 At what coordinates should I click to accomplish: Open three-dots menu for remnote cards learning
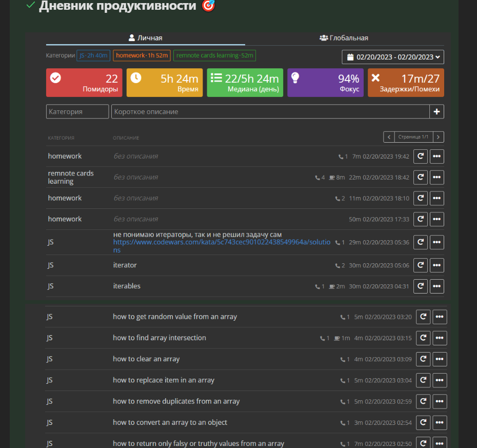coord(437,177)
